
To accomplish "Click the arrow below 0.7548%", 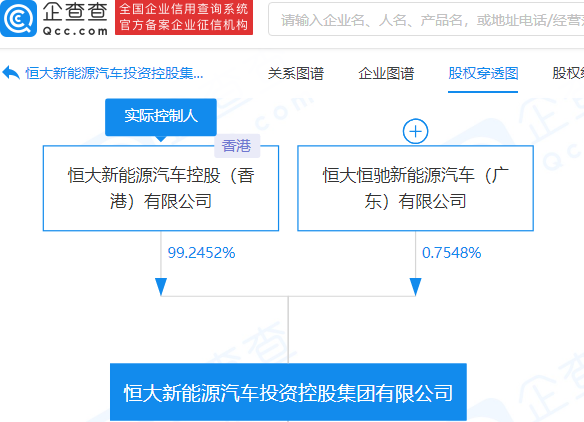I will [x=415, y=287].
